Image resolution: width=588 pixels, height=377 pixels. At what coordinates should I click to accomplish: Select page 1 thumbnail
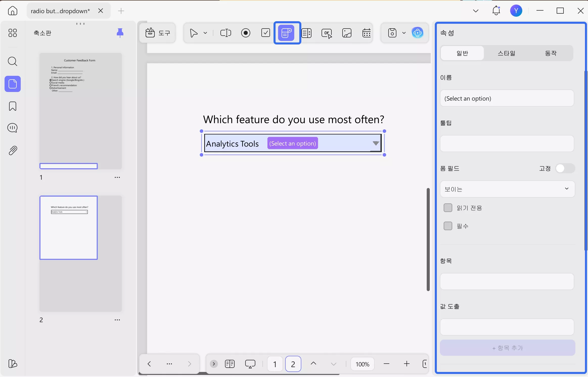(x=80, y=111)
